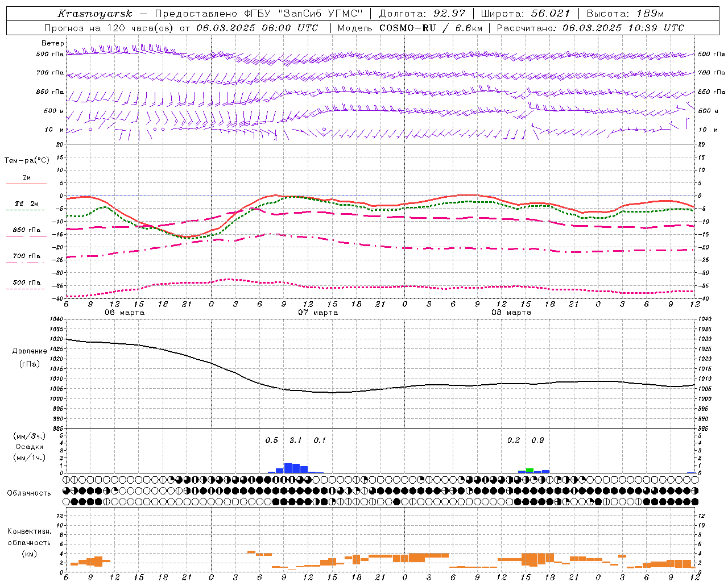Click the green precipitation bar on 08 марта
The height and width of the screenshot is (582, 728).
coord(530,470)
